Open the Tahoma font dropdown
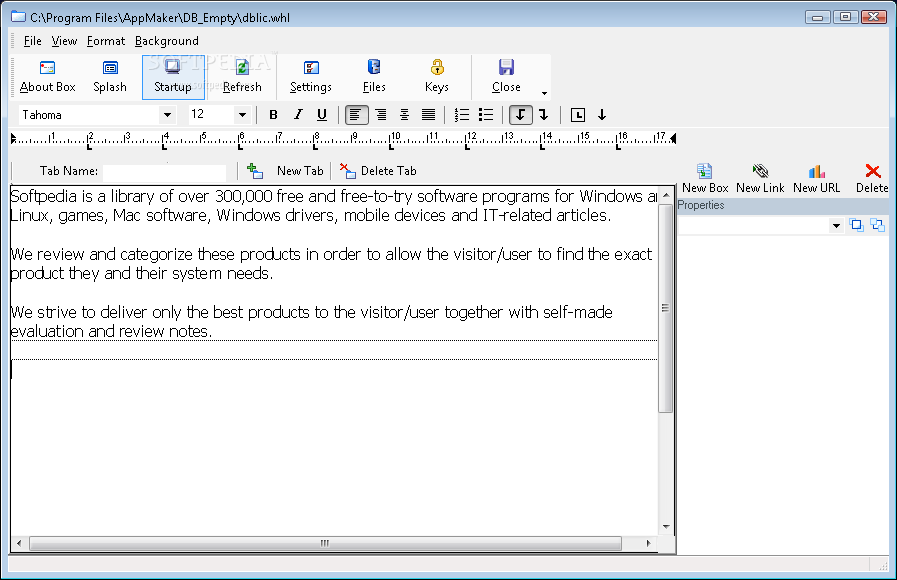 167,115
